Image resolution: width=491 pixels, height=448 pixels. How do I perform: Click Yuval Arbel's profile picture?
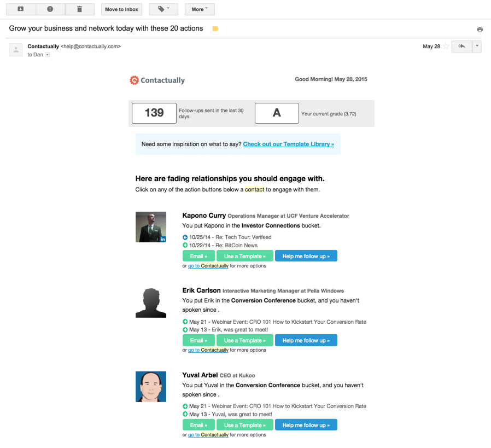click(151, 387)
